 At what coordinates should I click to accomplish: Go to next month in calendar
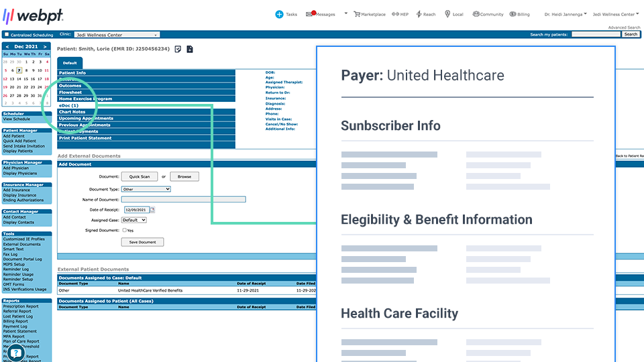pyautogui.click(x=46, y=46)
